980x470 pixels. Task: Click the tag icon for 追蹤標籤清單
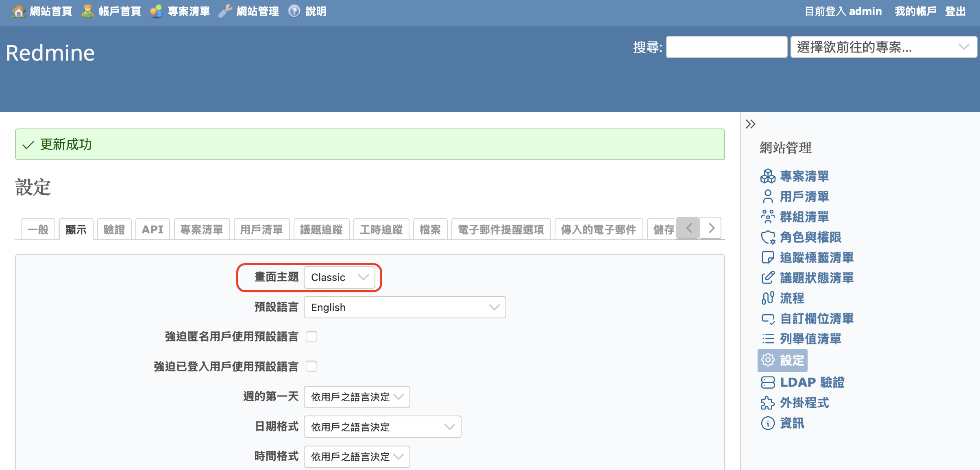coord(768,257)
